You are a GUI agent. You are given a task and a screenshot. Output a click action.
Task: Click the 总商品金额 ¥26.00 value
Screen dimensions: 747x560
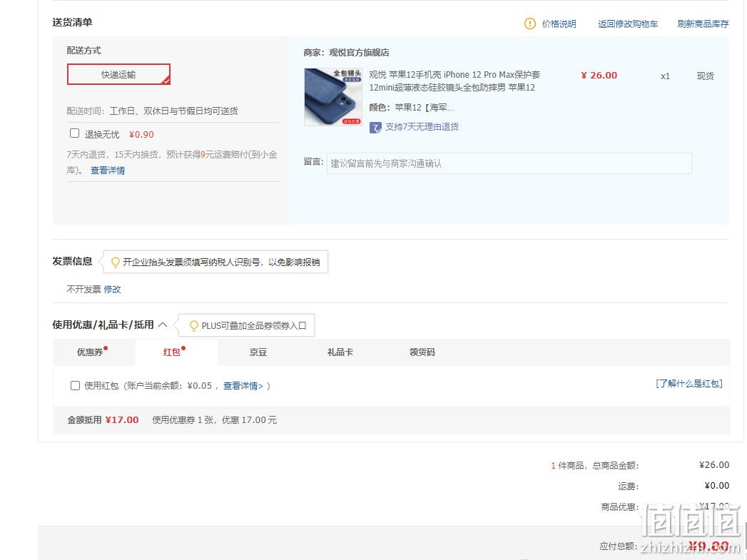coord(714,464)
